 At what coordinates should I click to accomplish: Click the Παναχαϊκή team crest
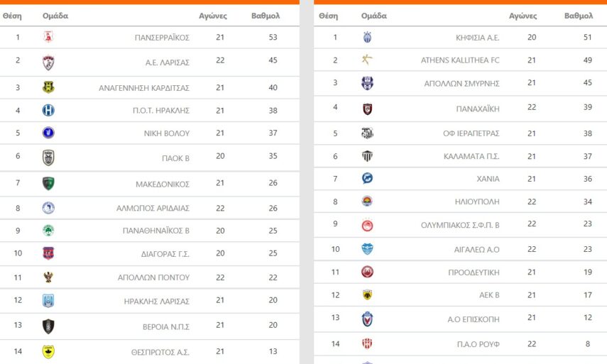click(x=367, y=109)
